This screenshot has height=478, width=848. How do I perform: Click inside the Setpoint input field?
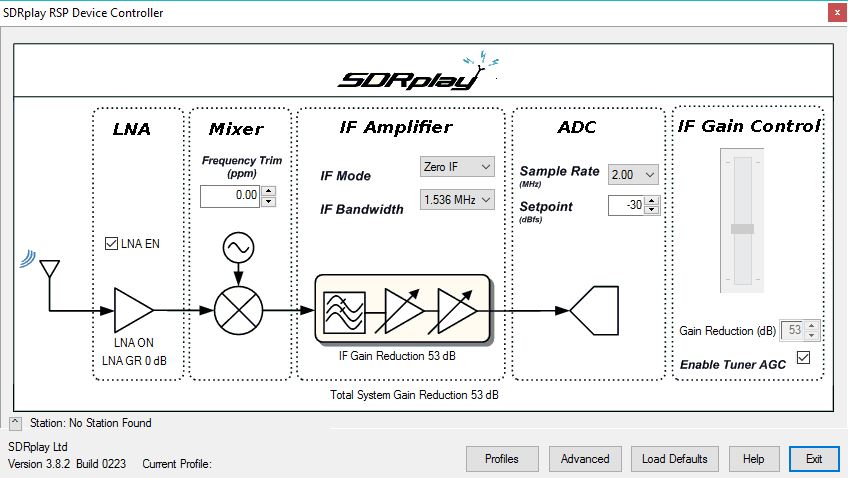click(x=626, y=205)
